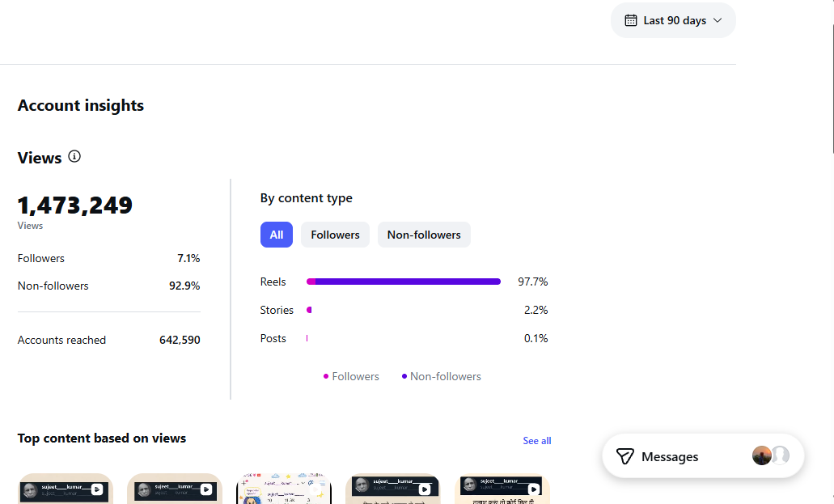Open the Last 90 days dropdown
The image size is (834, 504).
(673, 20)
